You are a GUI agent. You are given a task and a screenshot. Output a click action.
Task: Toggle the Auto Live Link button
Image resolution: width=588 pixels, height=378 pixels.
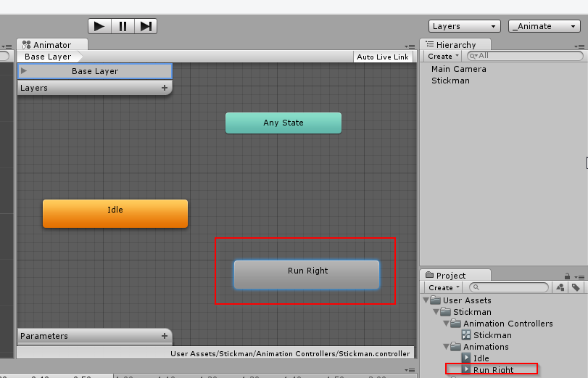pos(383,57)
